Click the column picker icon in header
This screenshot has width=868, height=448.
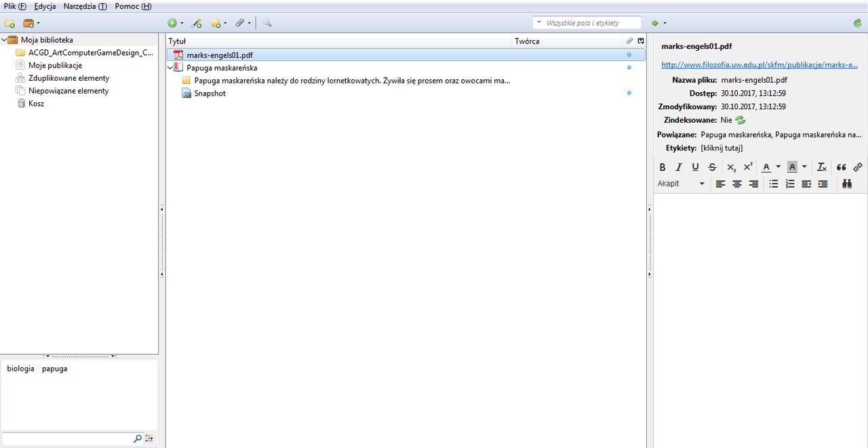click(641, 41)
